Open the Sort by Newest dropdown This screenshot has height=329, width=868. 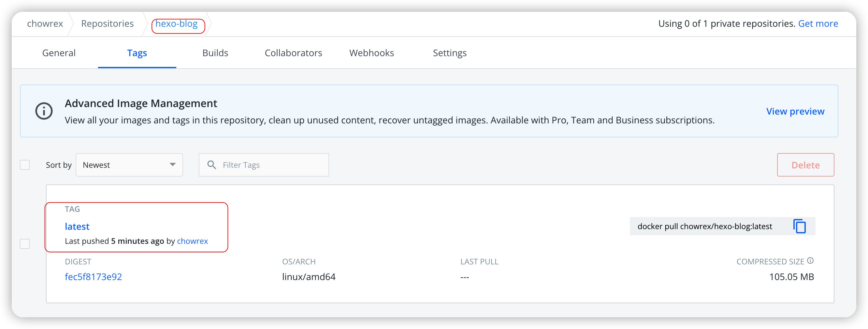[129, 165]
